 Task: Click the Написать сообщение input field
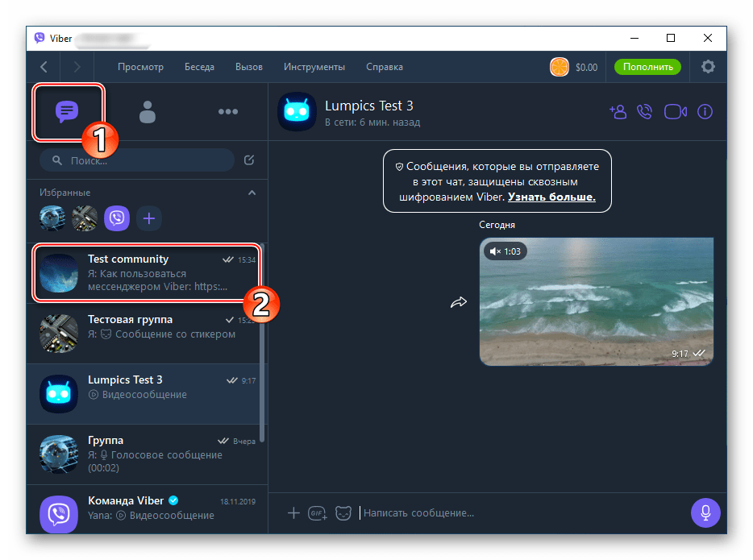point(521,513)
